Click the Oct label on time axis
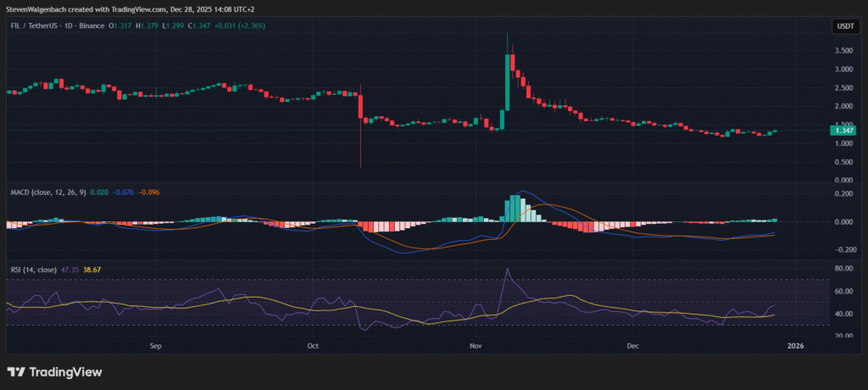868x390 pixels. [313, 346]
